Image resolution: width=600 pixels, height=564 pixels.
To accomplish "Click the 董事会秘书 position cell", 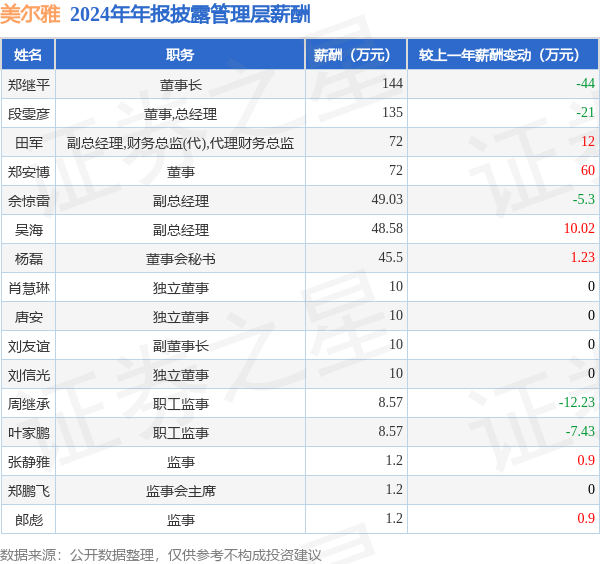I will [x=181, y=259].
